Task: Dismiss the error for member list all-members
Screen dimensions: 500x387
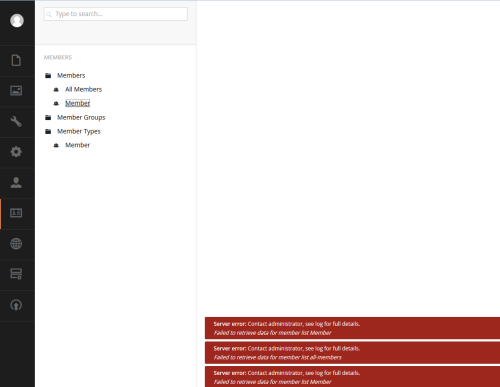Action: point(352,353)
